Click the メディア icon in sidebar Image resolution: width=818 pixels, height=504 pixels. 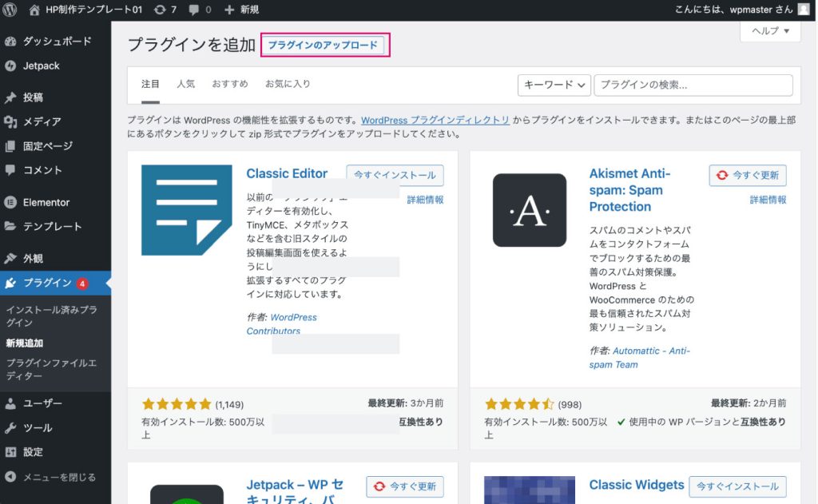point(10,121)
